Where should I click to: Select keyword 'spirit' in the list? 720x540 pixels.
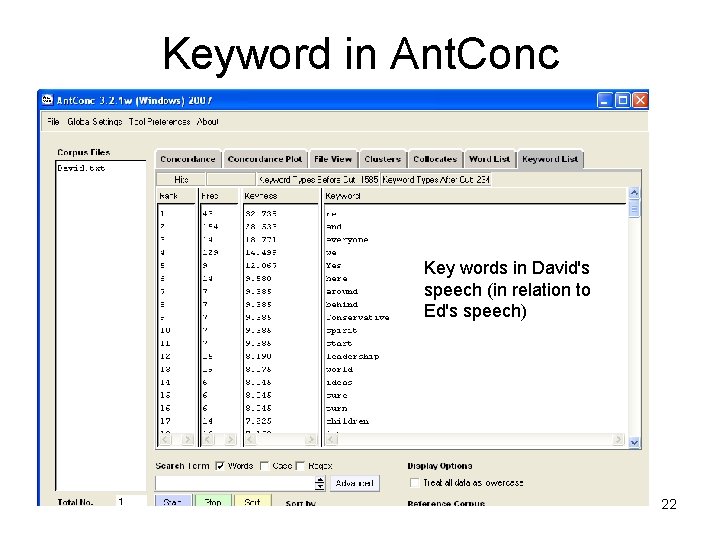click(342, 331)
